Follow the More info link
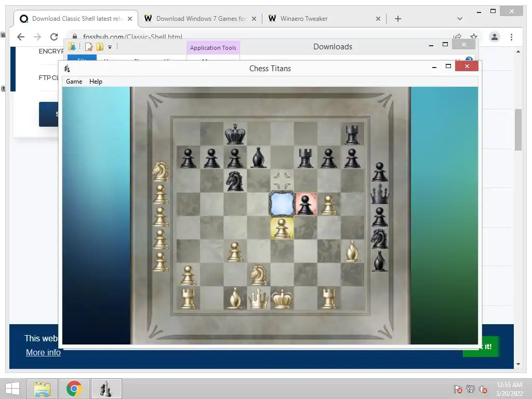 [43, 353]
